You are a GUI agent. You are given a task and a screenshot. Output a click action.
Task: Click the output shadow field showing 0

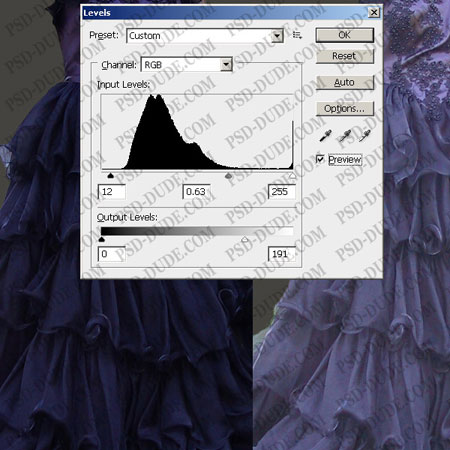112,254
